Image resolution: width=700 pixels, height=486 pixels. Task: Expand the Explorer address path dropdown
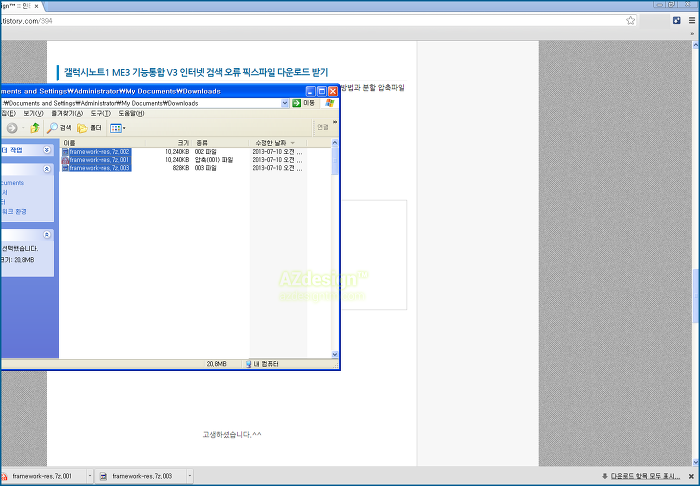[x=285, y=103]
